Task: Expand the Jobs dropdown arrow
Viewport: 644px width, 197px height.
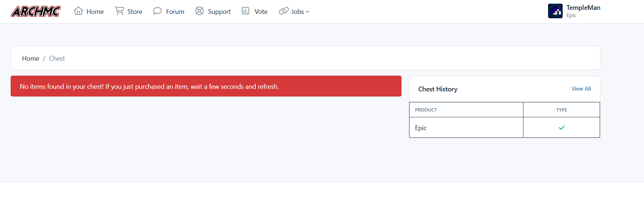Action: pos(307,12)
